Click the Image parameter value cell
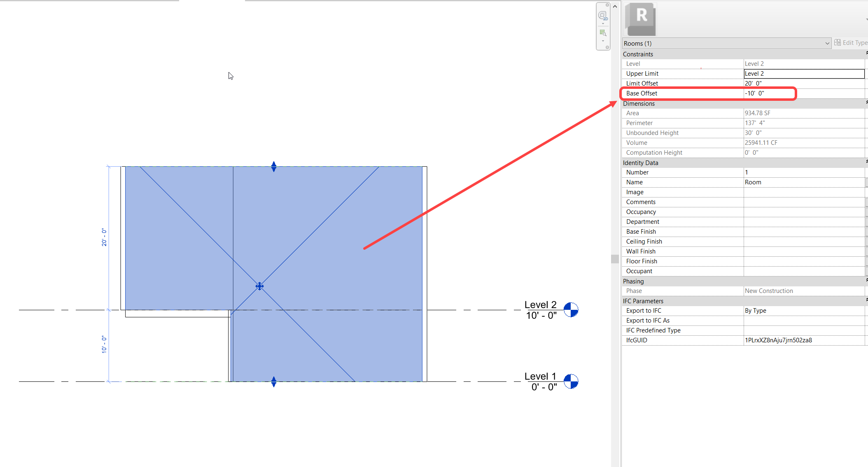 click(x=804, y=192)
